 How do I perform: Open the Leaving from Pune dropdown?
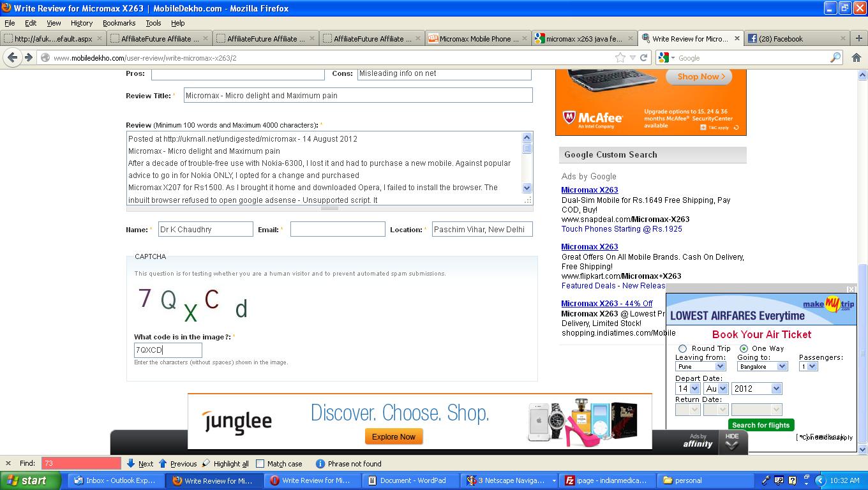click(720, 366)
